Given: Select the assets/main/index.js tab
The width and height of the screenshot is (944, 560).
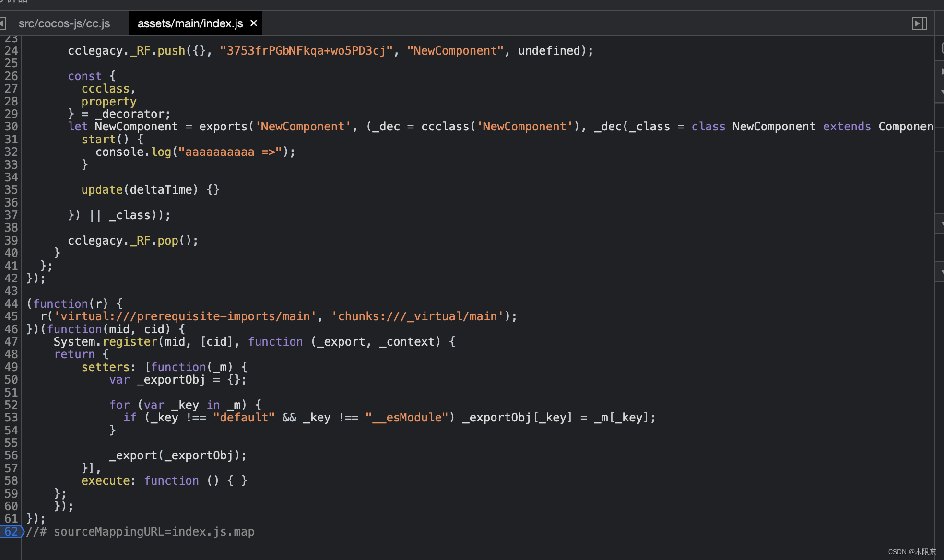Looking at the screenshot, I should point(190,23).
